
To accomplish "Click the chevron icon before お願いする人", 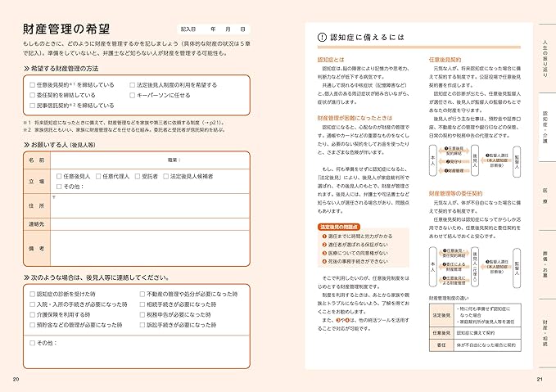I will click(x=26, y=145).
